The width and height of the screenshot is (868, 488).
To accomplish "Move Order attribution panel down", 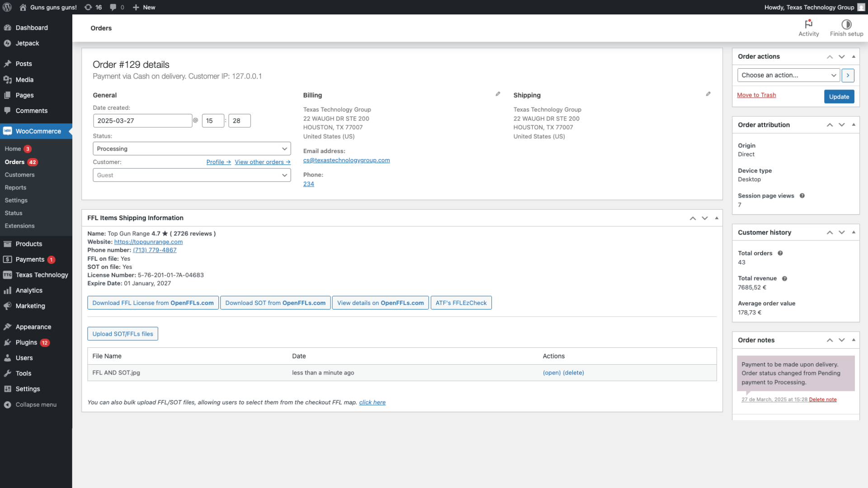I will pyautogui.click(x=841, y=125).
